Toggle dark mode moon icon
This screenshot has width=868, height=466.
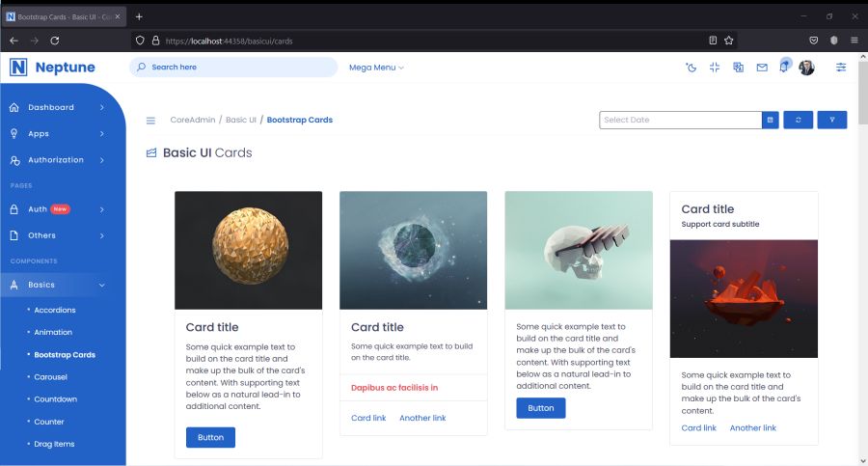point(691,68)
